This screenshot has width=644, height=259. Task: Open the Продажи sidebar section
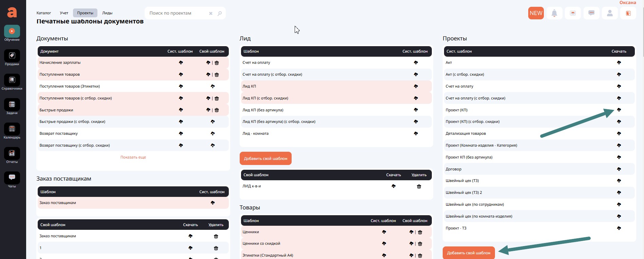coord(12,56)
